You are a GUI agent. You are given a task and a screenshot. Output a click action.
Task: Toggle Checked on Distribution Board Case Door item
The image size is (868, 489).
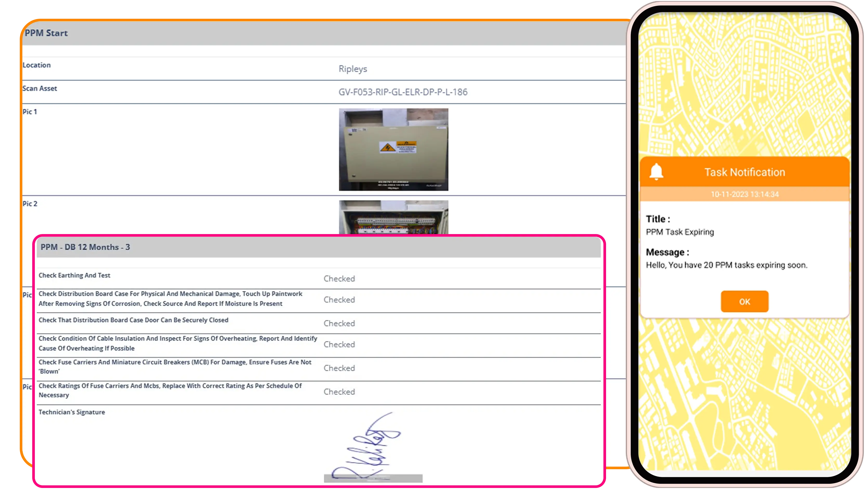coord(339,323)
